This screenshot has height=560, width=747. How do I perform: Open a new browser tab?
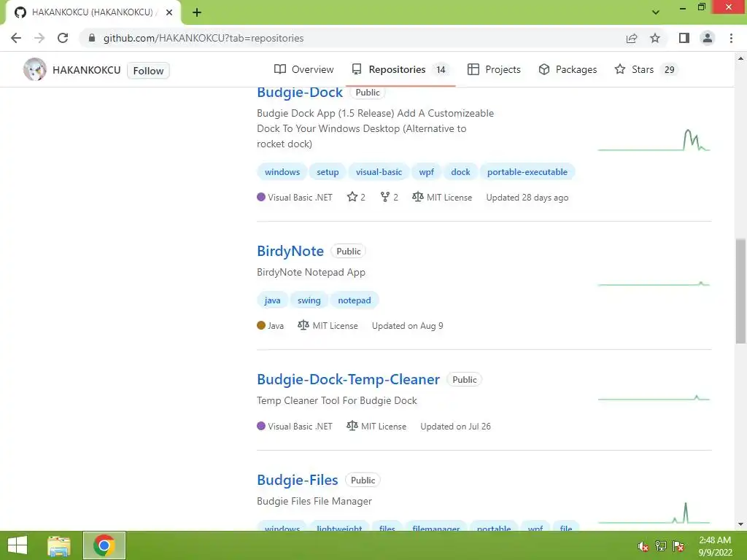click(197, 12)
